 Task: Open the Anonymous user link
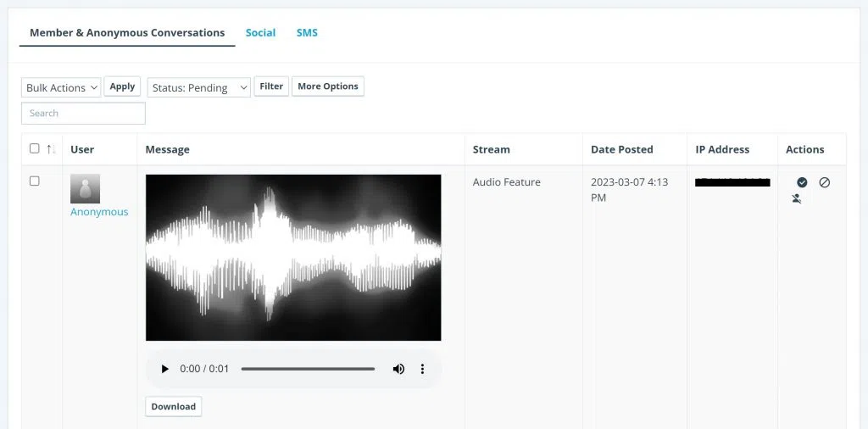click(99, 212)
